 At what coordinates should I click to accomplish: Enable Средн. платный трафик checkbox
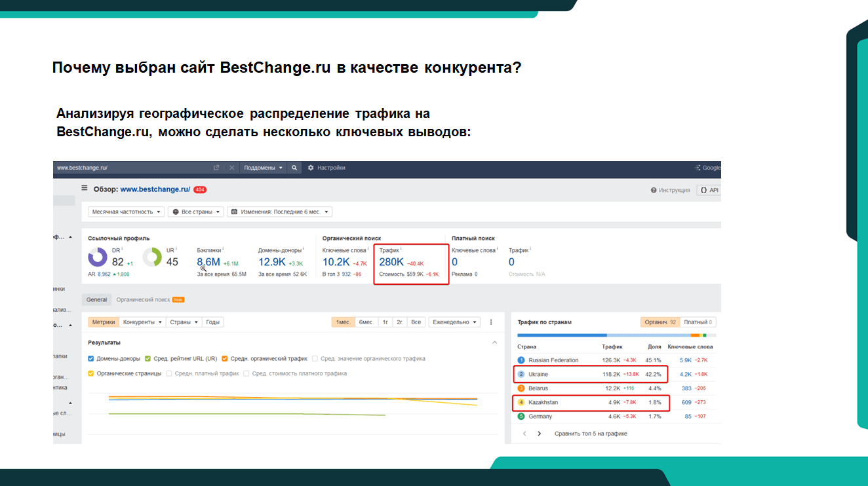click(x=169, y=373)
